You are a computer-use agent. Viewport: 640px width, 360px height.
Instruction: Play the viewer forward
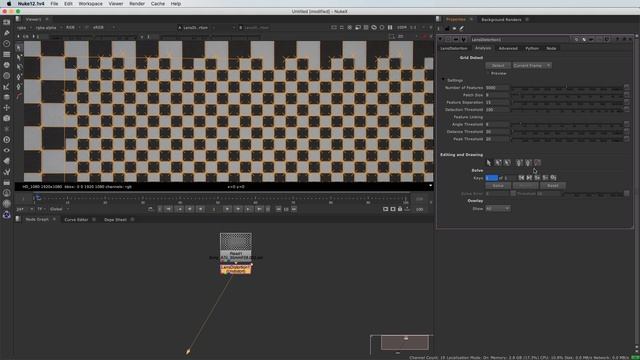pyautogui.click(x=227, y=209)
